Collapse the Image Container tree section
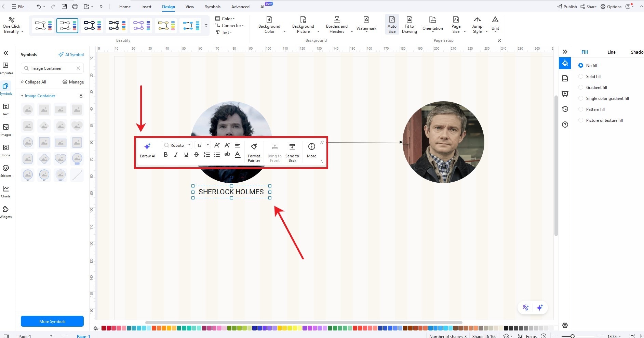This screenshot has width=644, height=338. point(22,96)
